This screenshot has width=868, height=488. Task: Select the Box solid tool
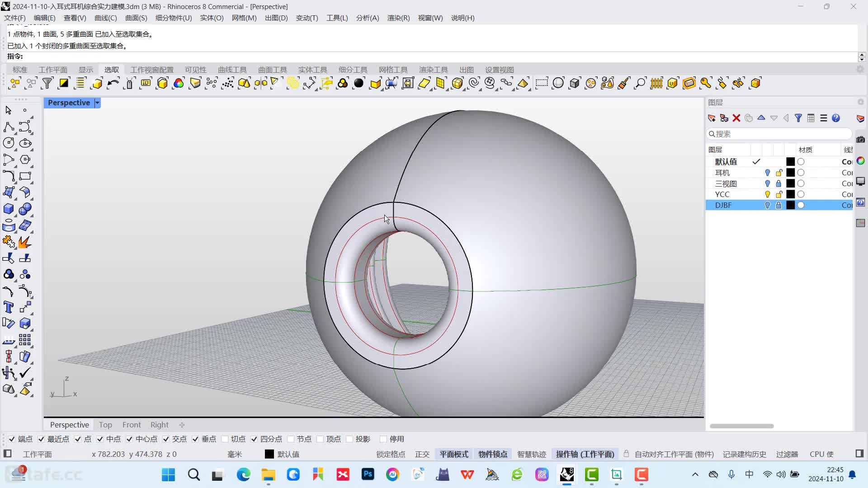point(9,209)
